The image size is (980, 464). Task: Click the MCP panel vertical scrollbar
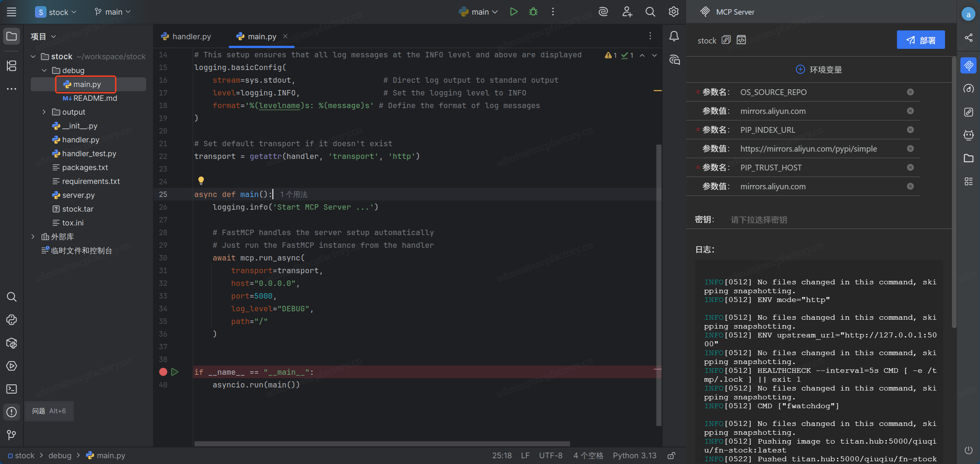coord(954,192)
